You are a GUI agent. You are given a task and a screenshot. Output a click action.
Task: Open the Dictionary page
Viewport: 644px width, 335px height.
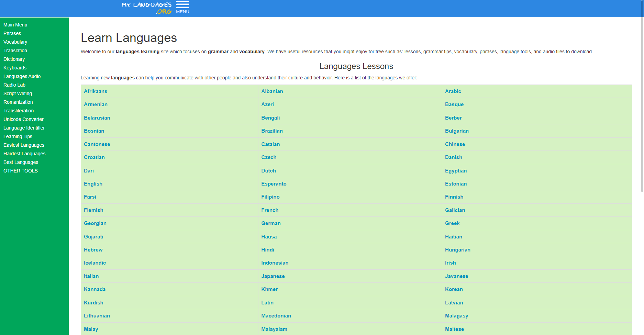pos(14,59)
